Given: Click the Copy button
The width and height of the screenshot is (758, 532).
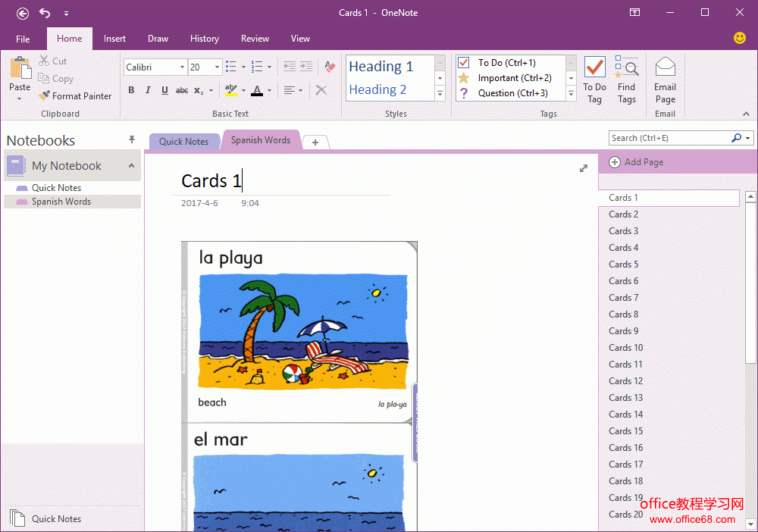Looking at the screenshot, I should click(55, 78).
